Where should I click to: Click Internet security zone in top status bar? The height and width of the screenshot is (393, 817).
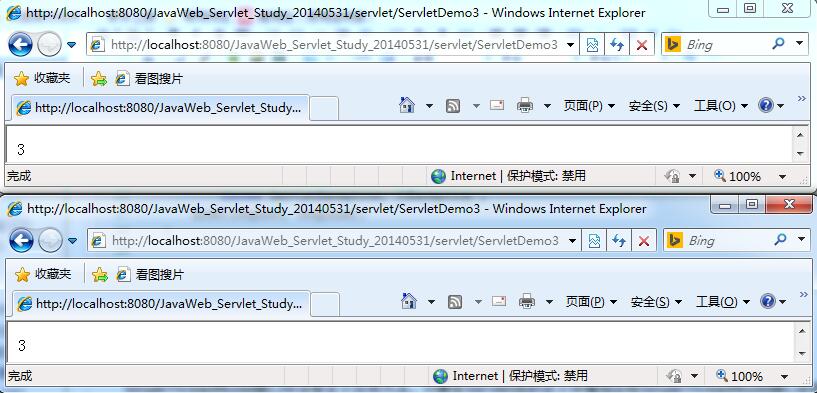(510, 176)
